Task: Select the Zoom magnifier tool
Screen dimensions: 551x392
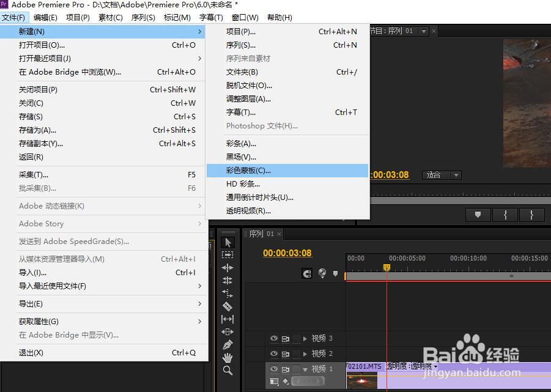Action: point(227,370)
